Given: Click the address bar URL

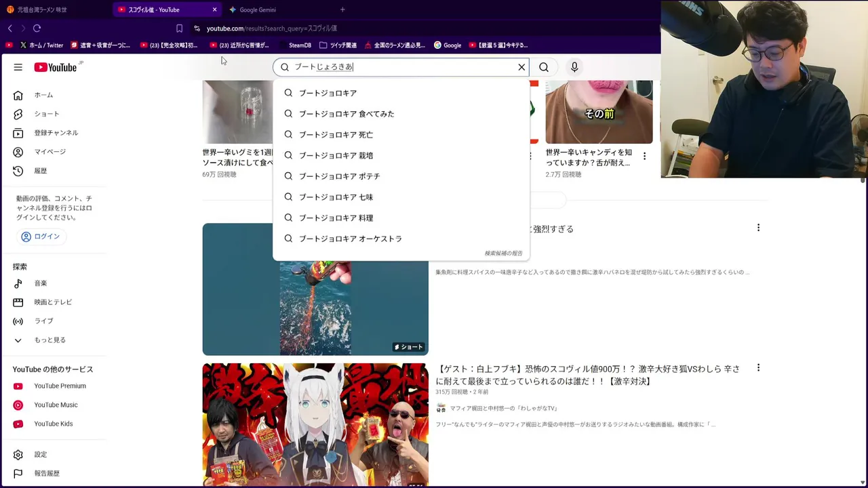Looking at the screenshot, I should coord(272,28).
